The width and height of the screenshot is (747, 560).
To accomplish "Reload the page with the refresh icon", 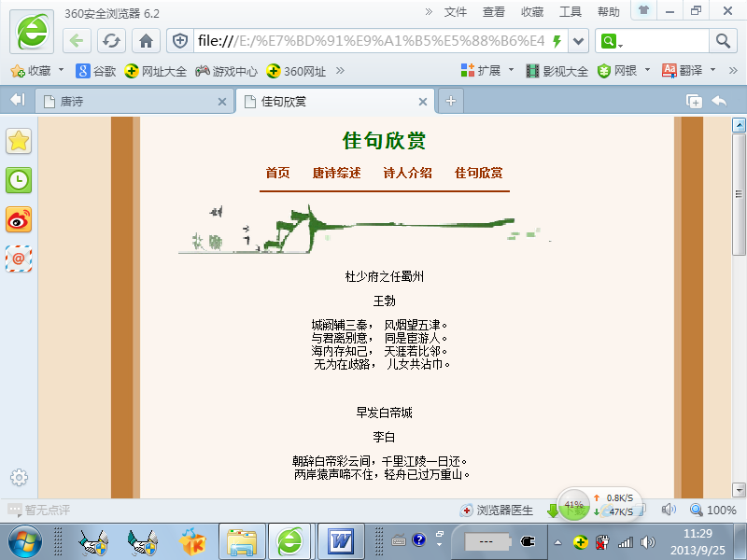I will [x=111, y=41].
